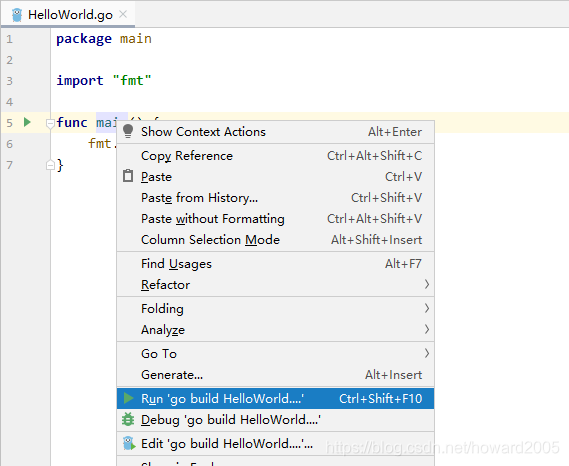This screenshot has width=569, height=466.
Task: Select Run 'go build HelloWorld....'
Action: tap(275, 398)
